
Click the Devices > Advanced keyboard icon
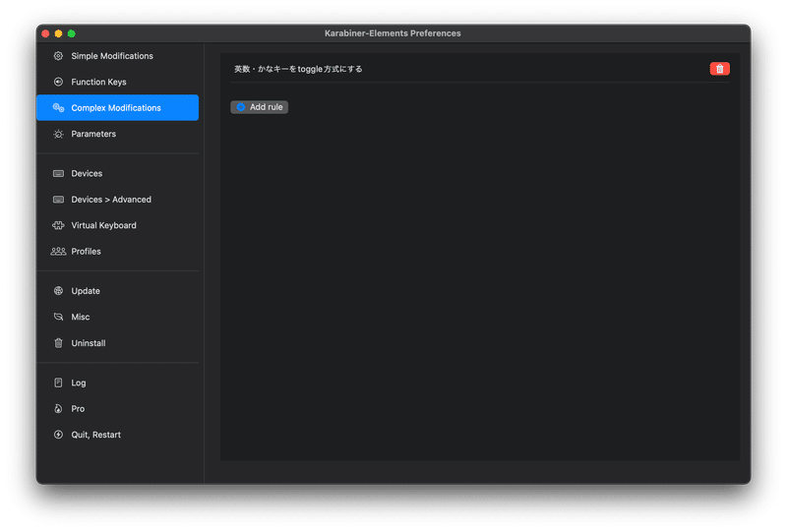pyautogui.click(x=58, y=200)
